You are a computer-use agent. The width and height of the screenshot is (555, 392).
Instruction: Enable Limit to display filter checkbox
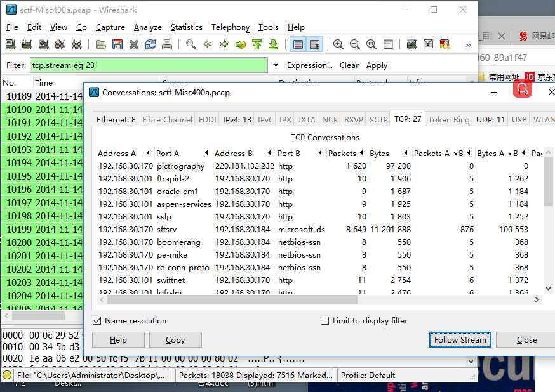[x=324, y=320]
